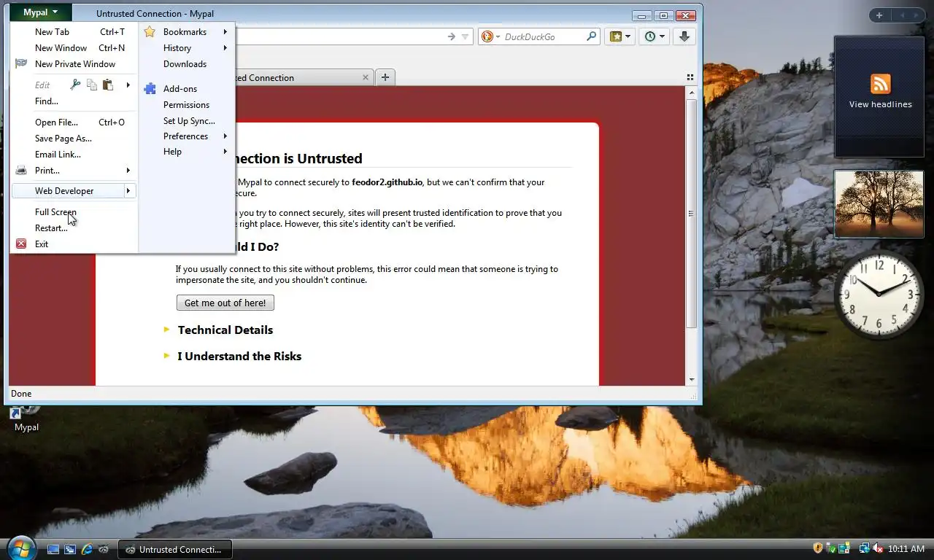
Task: Choose Restart... in the menu
Action: pyautogui.click(x=74, y=228)
